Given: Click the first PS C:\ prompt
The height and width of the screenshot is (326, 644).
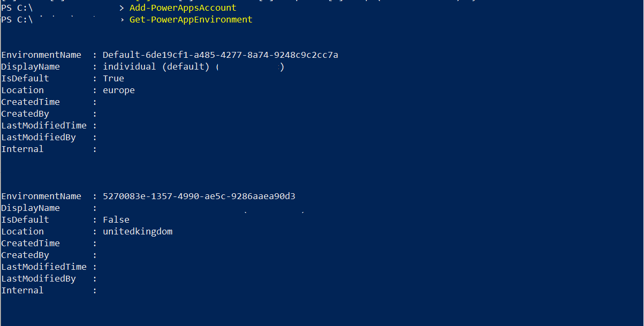Looking at the screenshot, I should [x=17, y=8].
